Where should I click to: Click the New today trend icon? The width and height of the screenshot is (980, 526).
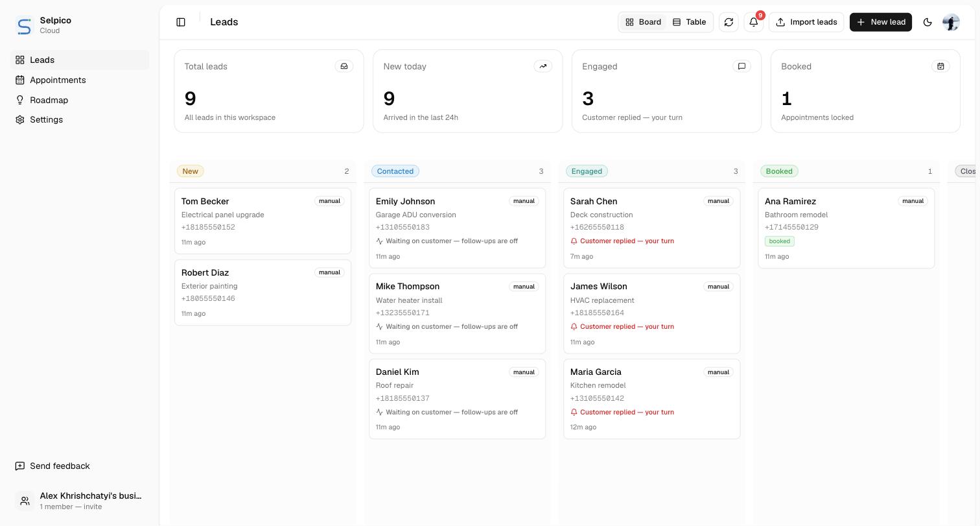point(543,66)
